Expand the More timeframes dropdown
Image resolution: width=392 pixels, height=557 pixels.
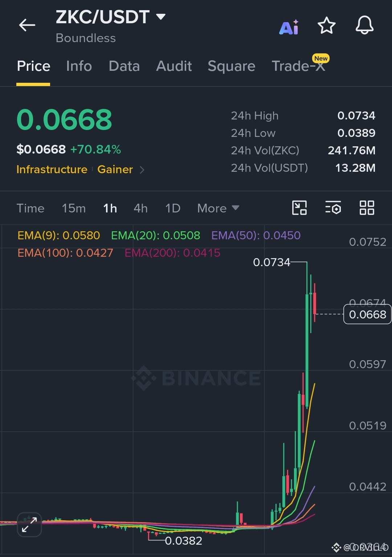click(x=218, y=208)
